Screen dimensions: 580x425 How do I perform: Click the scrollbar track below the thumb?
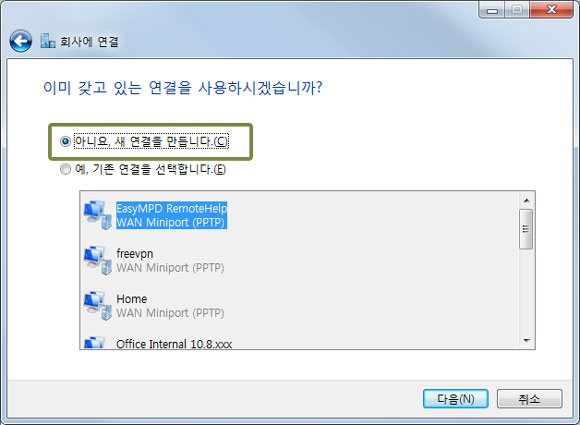click(x=526, y=291)
